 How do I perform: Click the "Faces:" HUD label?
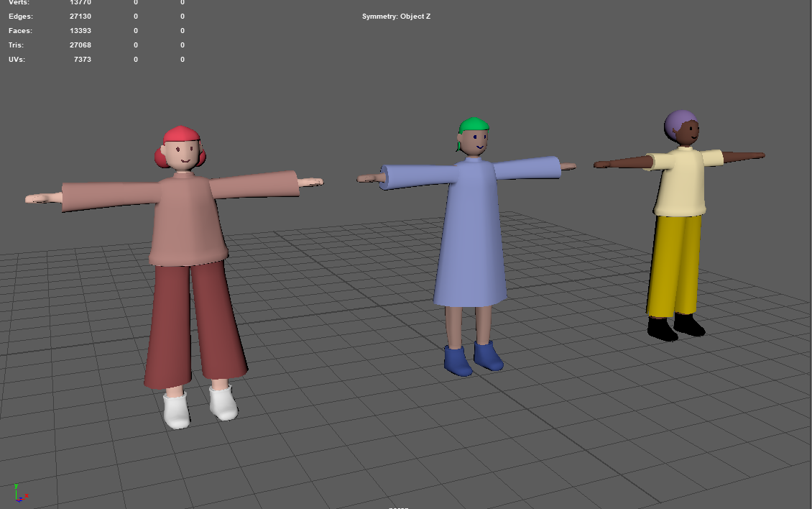click(x=20, y=31)
